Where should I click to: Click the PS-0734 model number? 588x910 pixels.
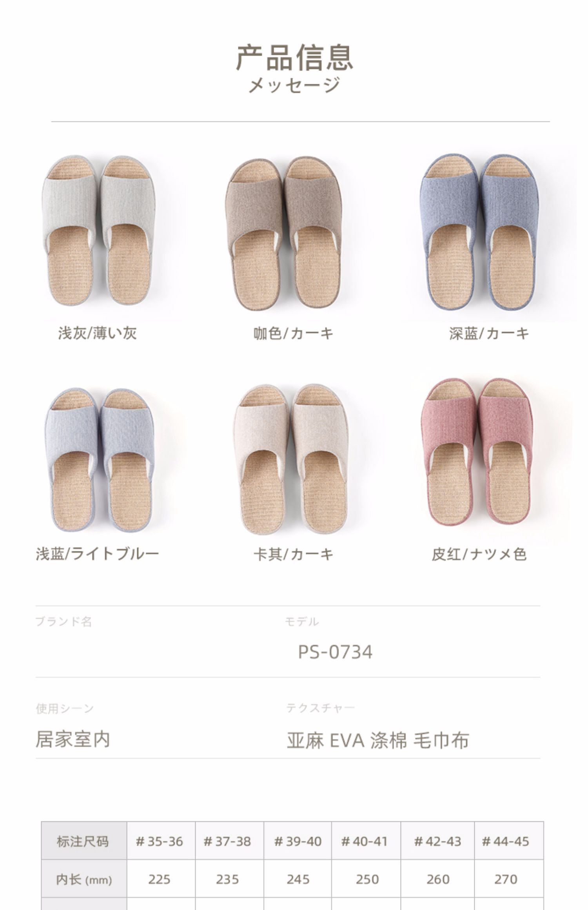pyautogui.click(x=335, y=652)
